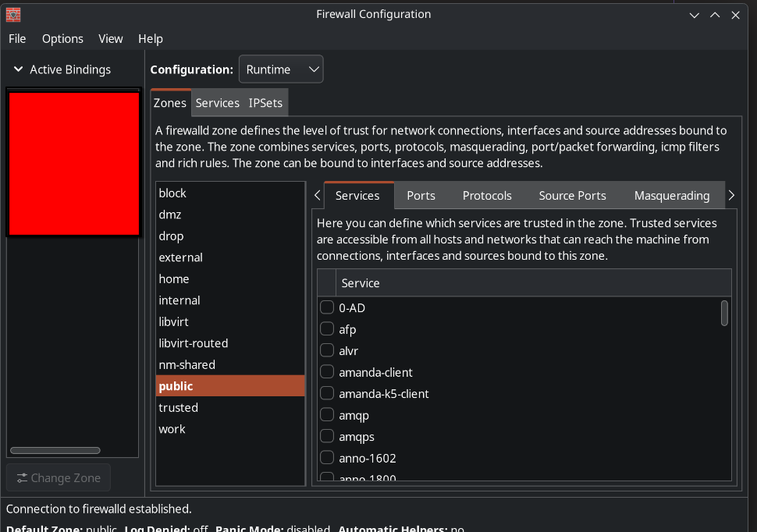Switch to the IPSets tab
The width and height of the screenshot is (757, 532).
(265, 103)
